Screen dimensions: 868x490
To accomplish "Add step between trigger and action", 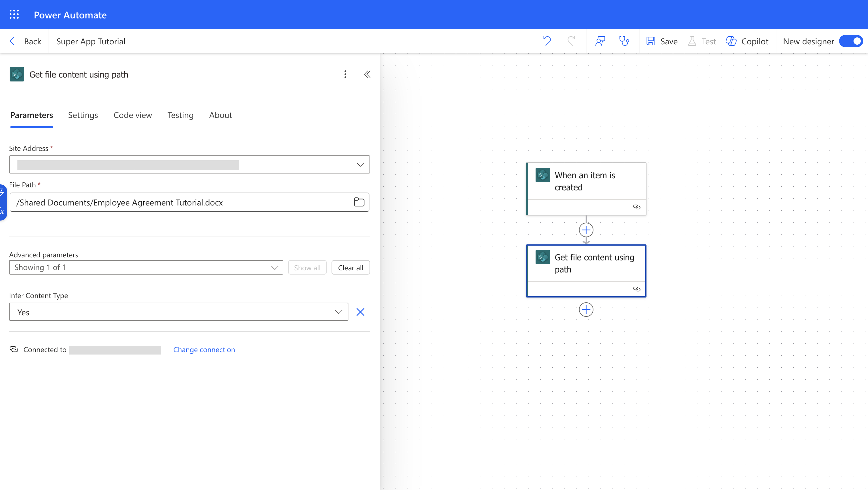I will (x=586, y=230).
